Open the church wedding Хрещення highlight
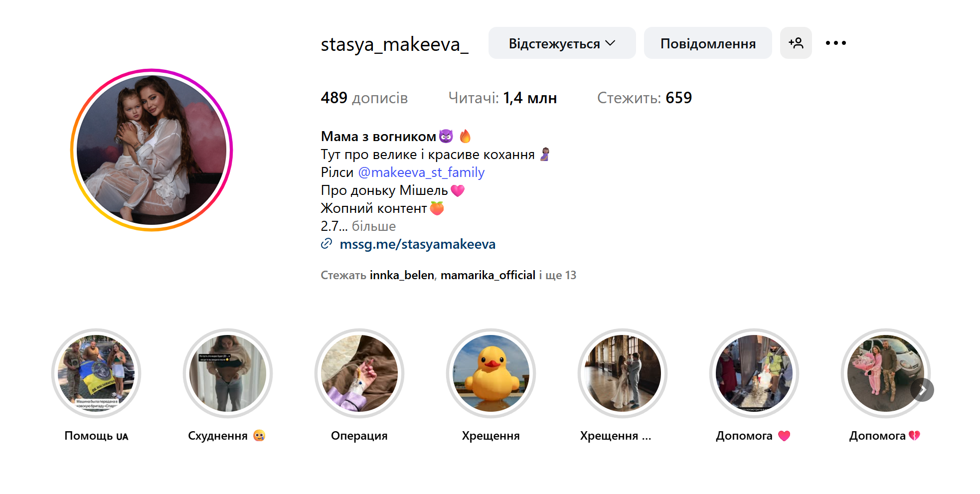Image resolution: width=980 pixels, height=494 pixels. click(623, 373)
